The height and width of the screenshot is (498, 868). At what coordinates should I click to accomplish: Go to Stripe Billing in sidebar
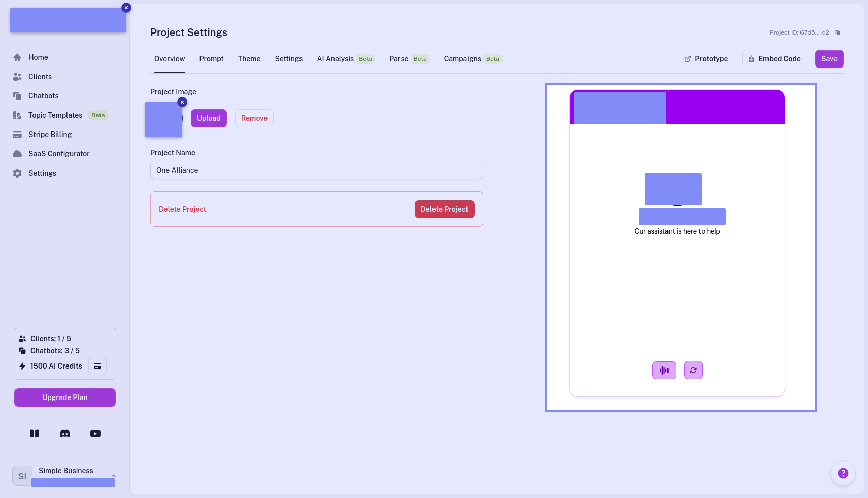[50, 135]
